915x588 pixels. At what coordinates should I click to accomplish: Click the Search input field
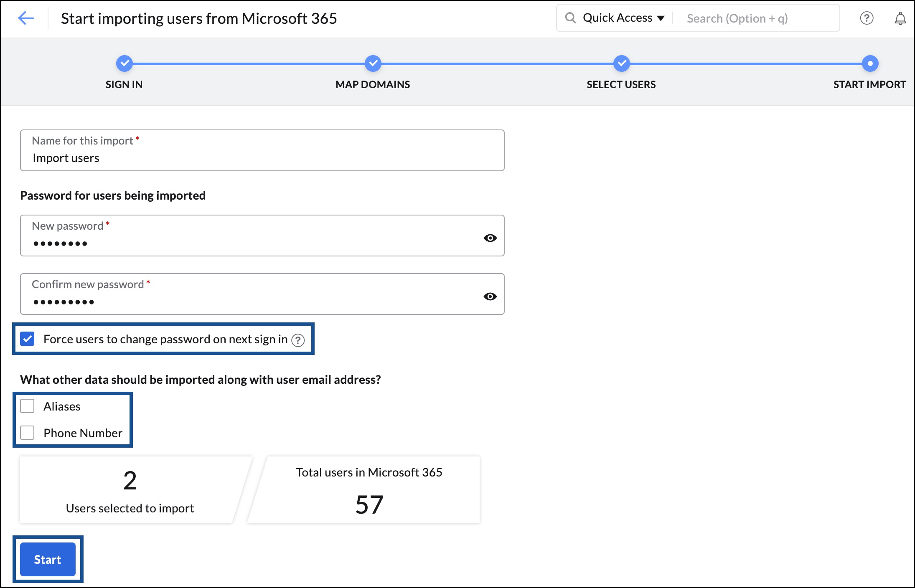coord(759,18)
